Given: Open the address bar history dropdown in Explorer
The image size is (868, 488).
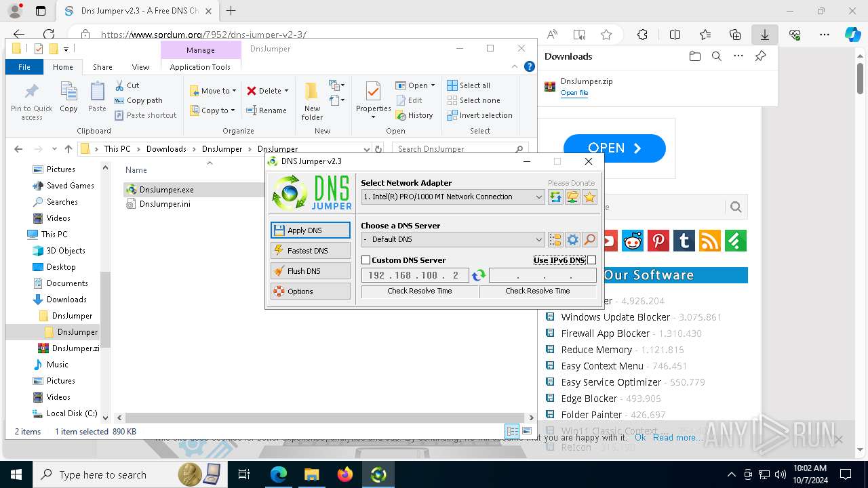Looking at the screenshot, I should (367, 149).
